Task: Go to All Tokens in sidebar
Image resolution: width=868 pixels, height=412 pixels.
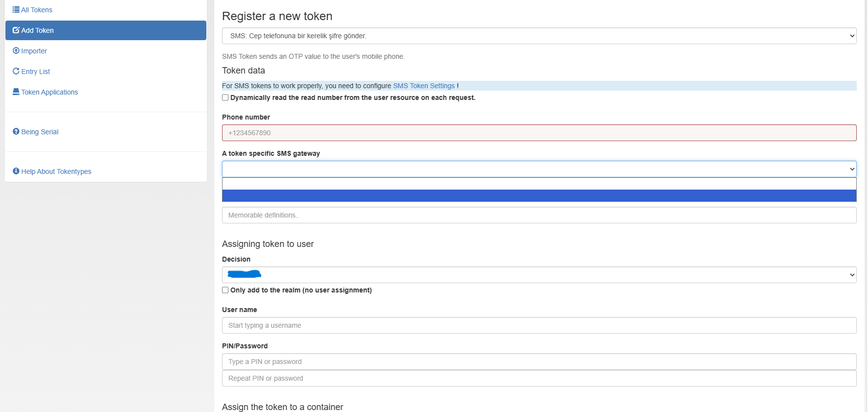Action: point(37,10)
